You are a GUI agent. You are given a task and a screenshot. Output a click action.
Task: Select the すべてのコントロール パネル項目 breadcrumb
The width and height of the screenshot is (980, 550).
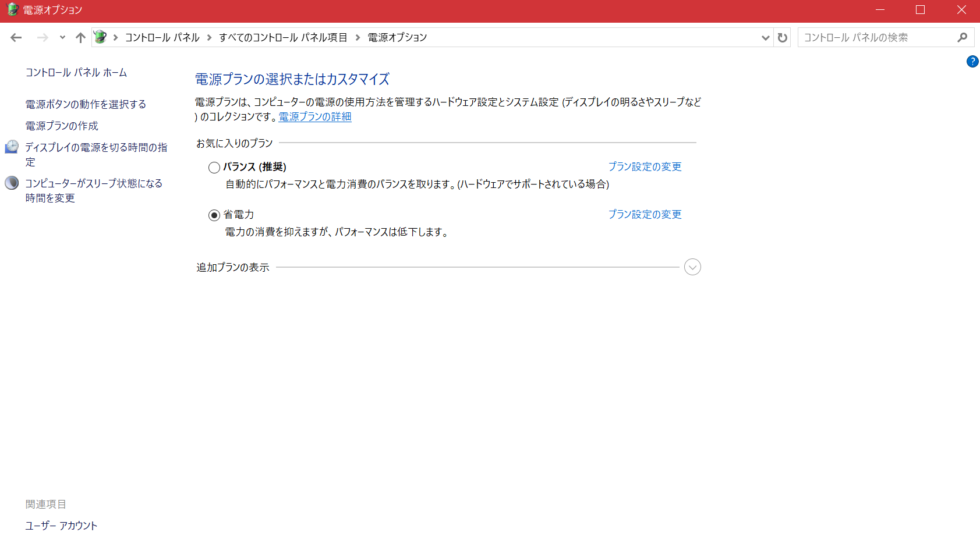[x=283, y=38]
